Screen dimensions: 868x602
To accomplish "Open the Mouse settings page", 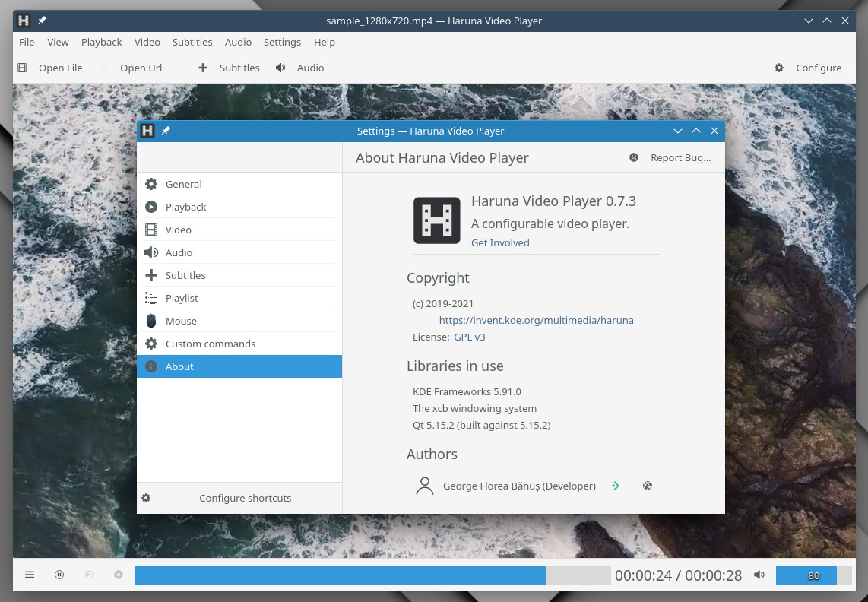I will pos(239,321).
